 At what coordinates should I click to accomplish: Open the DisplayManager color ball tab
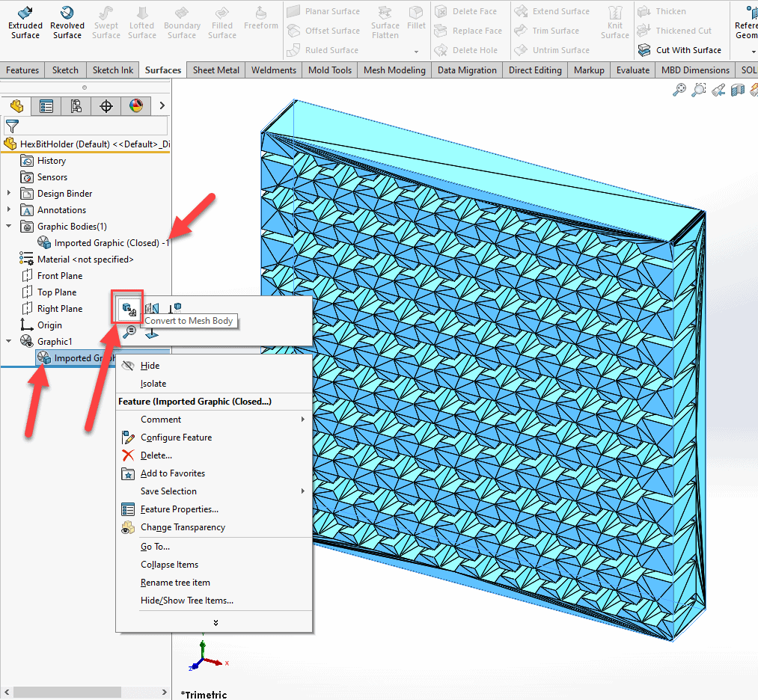coord(136,105)
